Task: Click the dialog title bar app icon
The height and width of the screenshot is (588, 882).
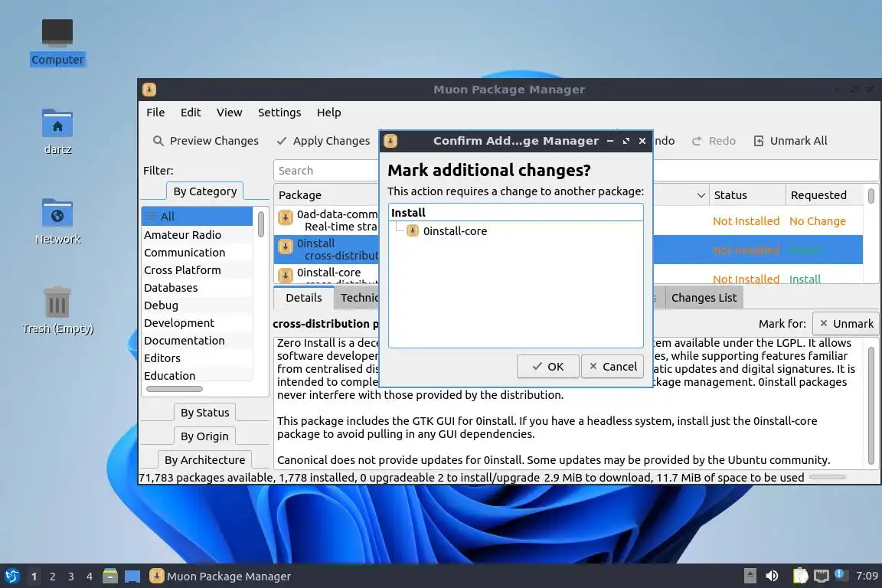Action: [x=390, y=141]
